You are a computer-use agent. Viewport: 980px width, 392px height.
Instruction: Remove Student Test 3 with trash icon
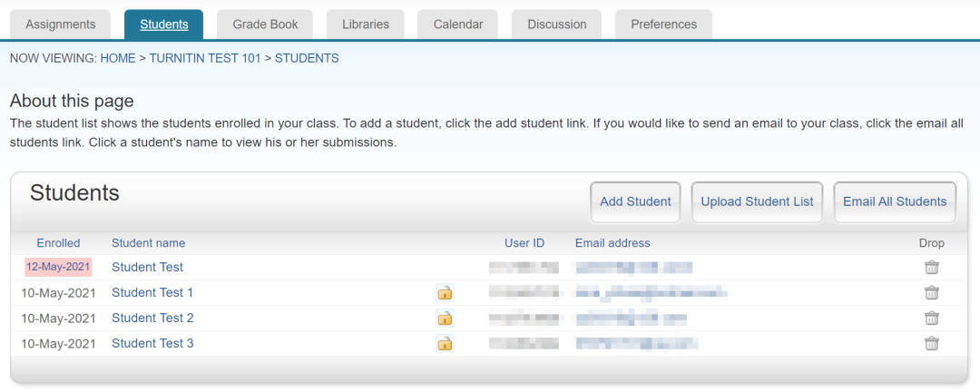pyautogui.click(x=931, y=344)
